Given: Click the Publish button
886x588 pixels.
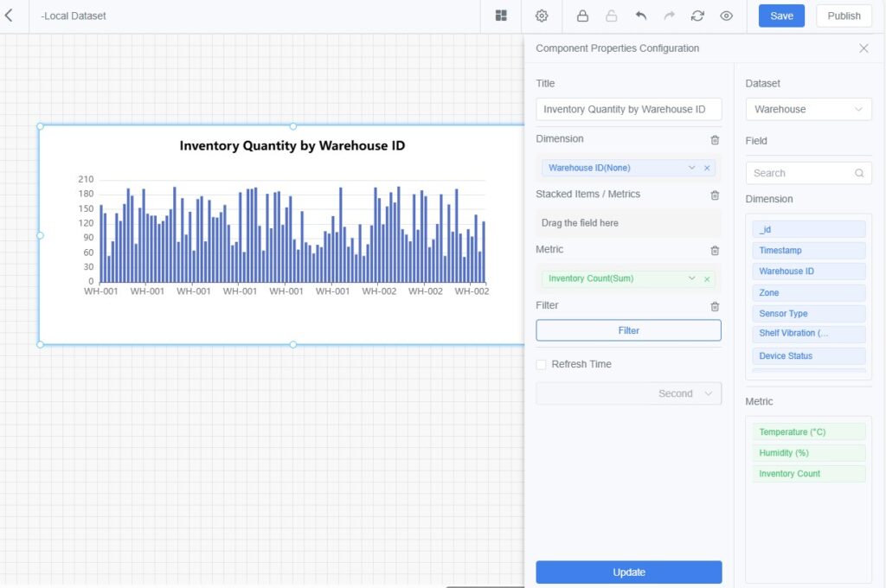Looking at the screenshot, I should click(844, 16).
